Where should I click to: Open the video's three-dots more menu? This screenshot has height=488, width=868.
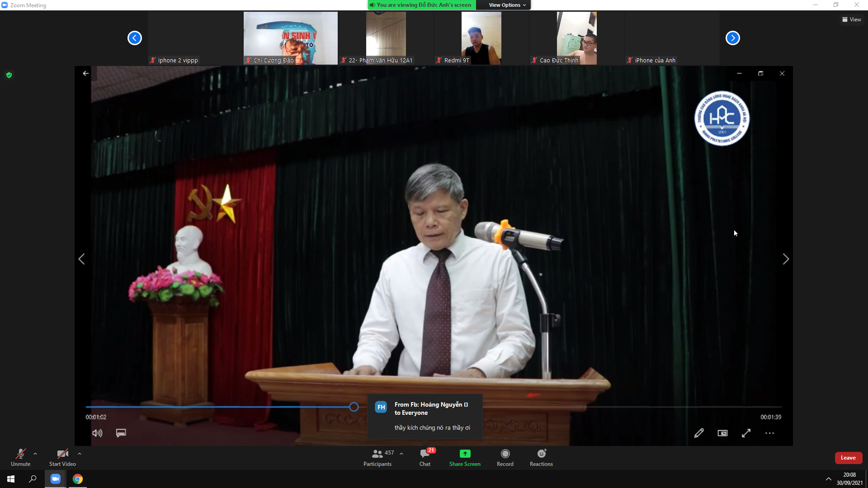point(769,433)
